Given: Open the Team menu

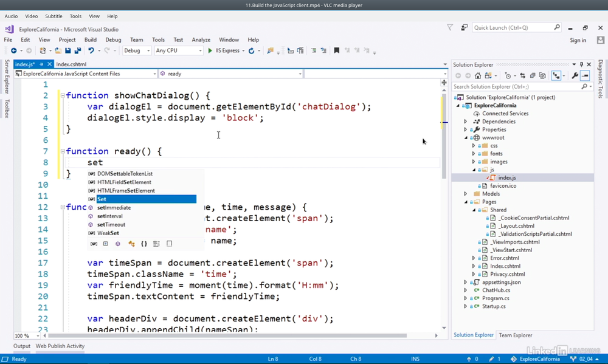Looking at the screenshot, I should [136, 40].
